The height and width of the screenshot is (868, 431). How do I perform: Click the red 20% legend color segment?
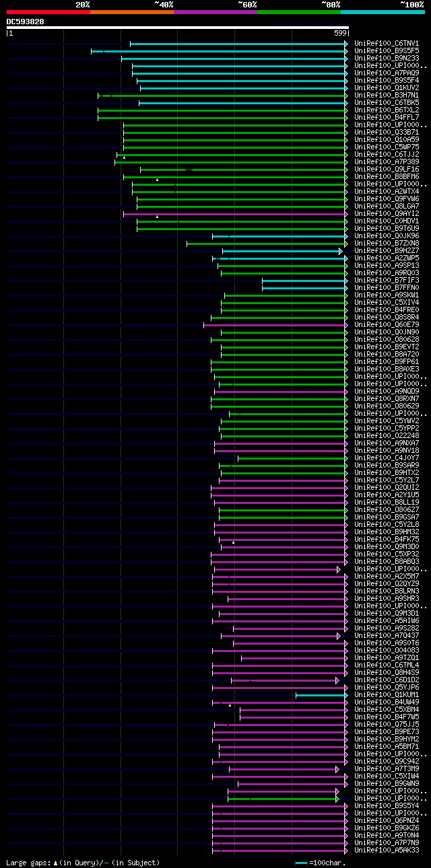[x=48, y=12]
